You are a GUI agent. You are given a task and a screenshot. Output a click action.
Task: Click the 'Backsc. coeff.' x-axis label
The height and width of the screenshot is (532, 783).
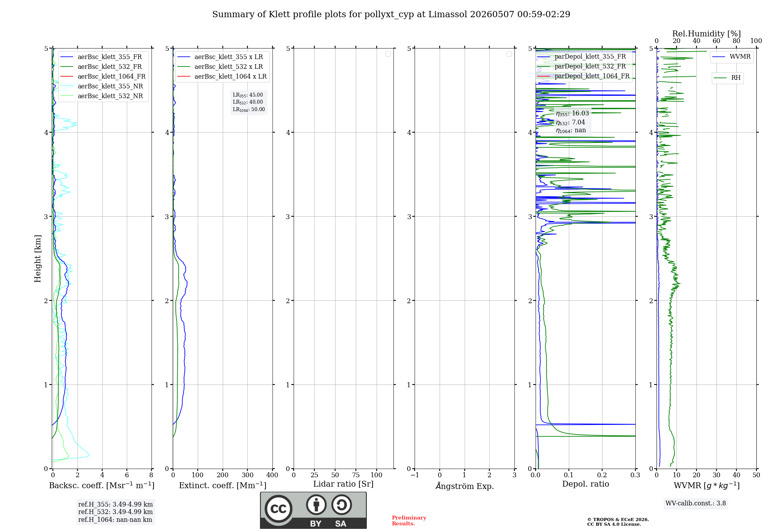102,485
